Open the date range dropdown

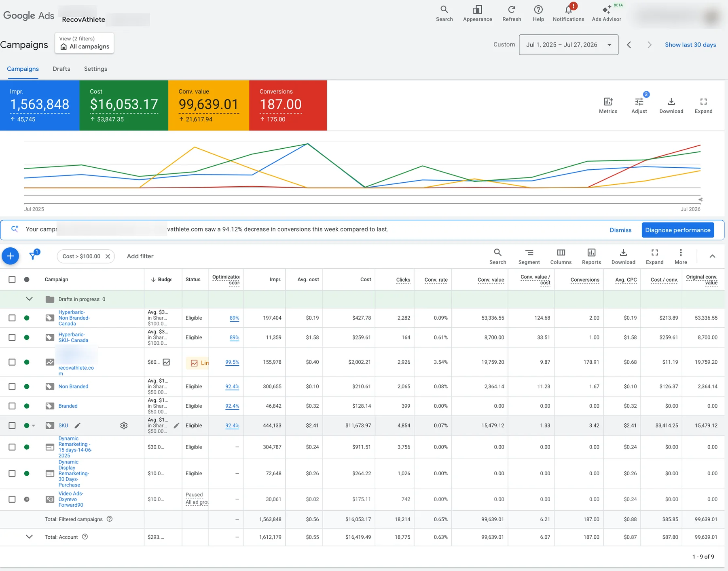(568, 44)
